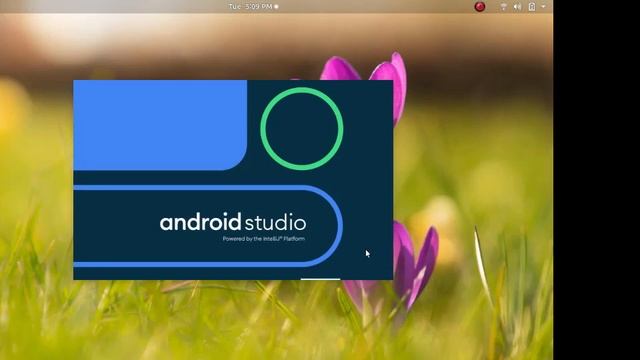The height and width of the screenshot is (360, 640).
Task: Click the volume speaker icon
Action: (518, 7)
